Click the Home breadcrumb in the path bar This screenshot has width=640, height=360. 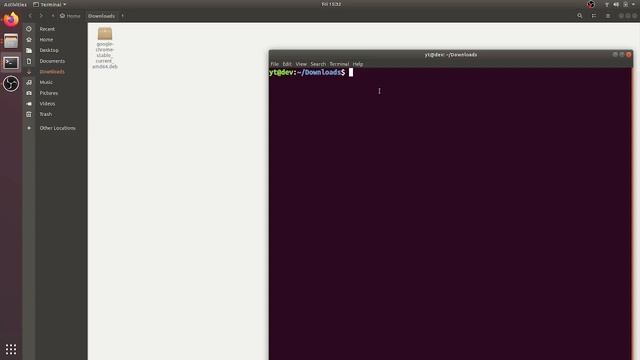point(70,16)
